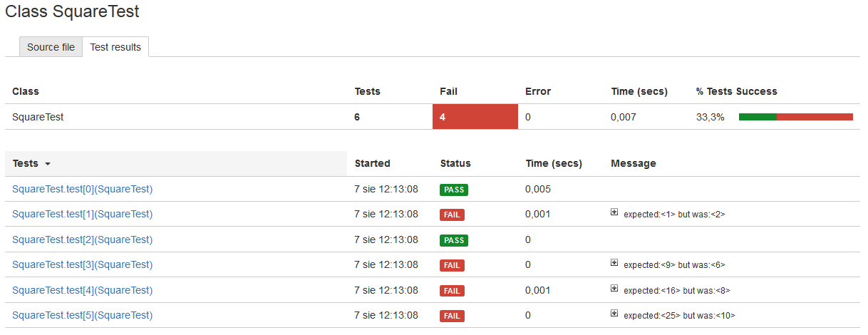Select the Test results tab

point(115,47)
